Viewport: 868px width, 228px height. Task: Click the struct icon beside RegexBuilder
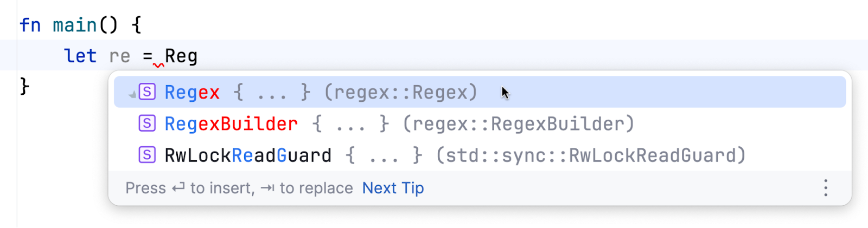coord(147,123)
